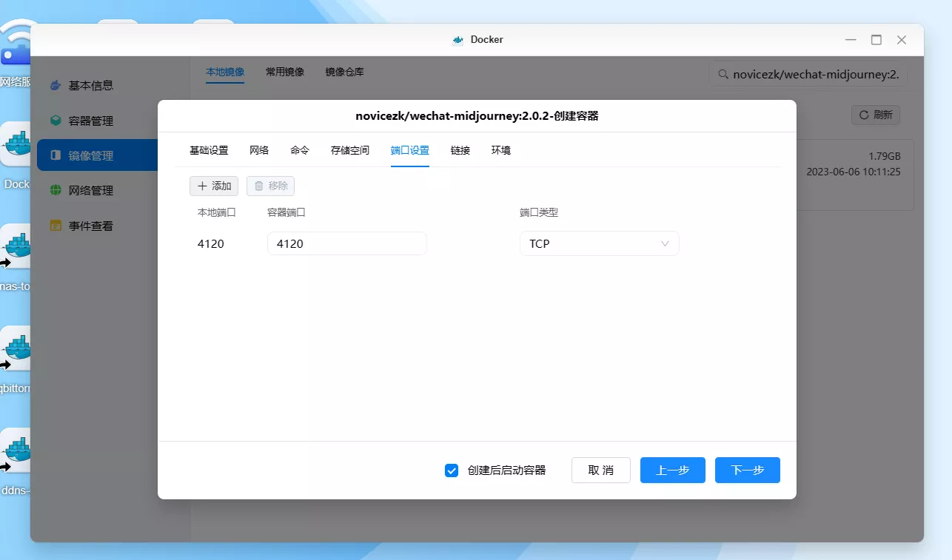Click 取消 button

pos(601,470)
